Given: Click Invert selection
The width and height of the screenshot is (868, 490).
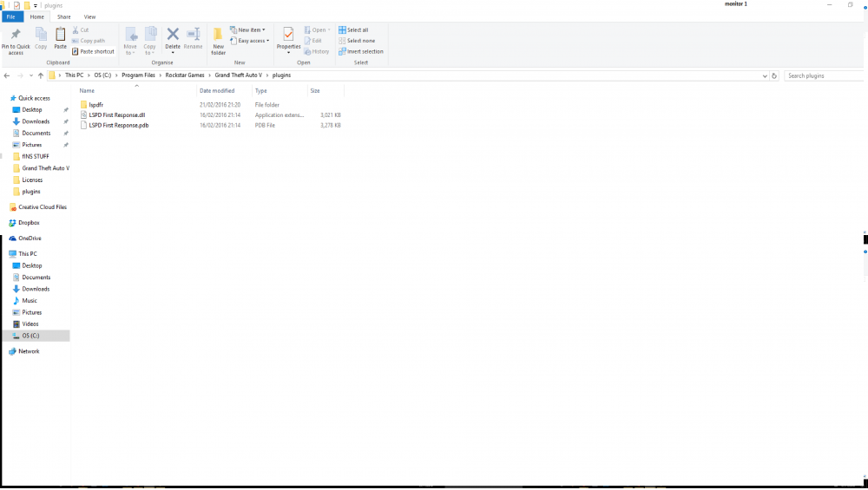Looking at the screenshot, I should (361, 51).
